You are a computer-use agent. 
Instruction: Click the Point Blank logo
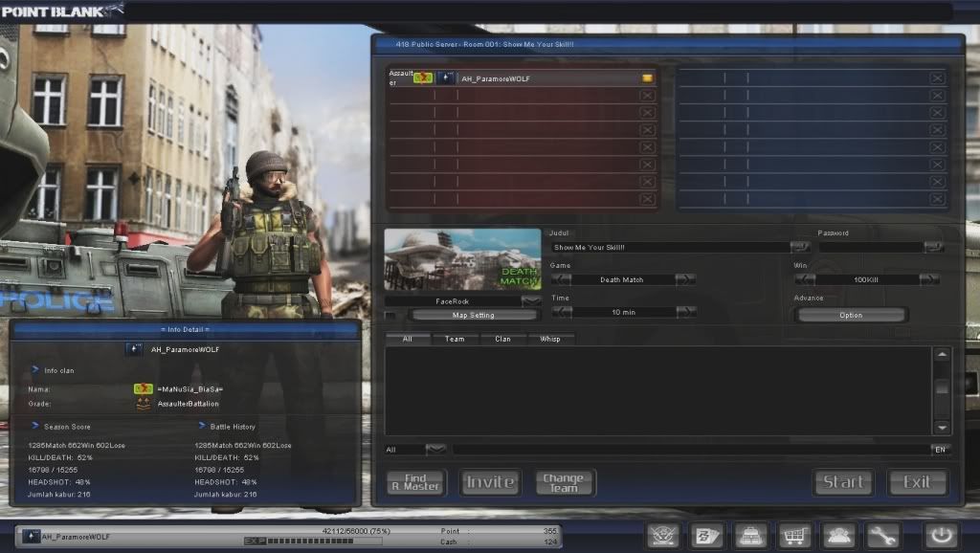(62, 11)
